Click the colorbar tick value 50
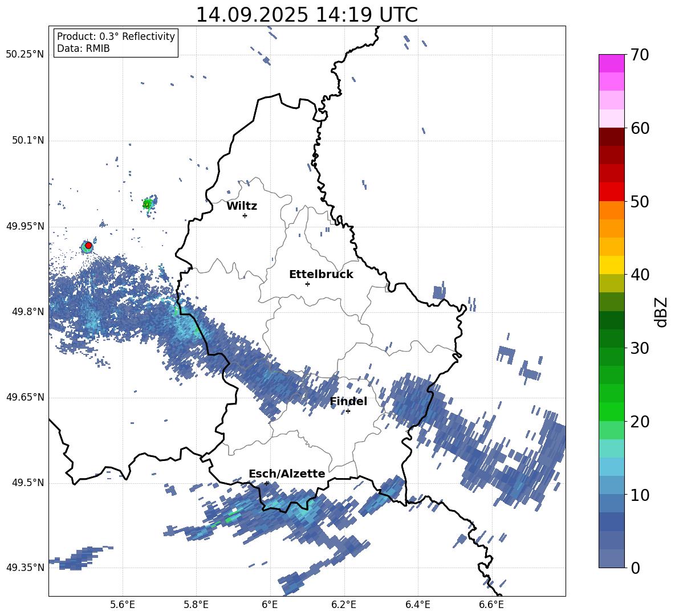This screenshot has width=675, height=616. coord(640,202)
